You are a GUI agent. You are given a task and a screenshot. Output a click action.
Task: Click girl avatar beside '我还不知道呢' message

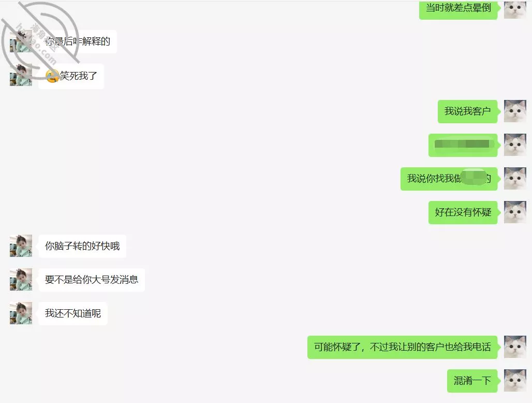[x=21, y=313]
